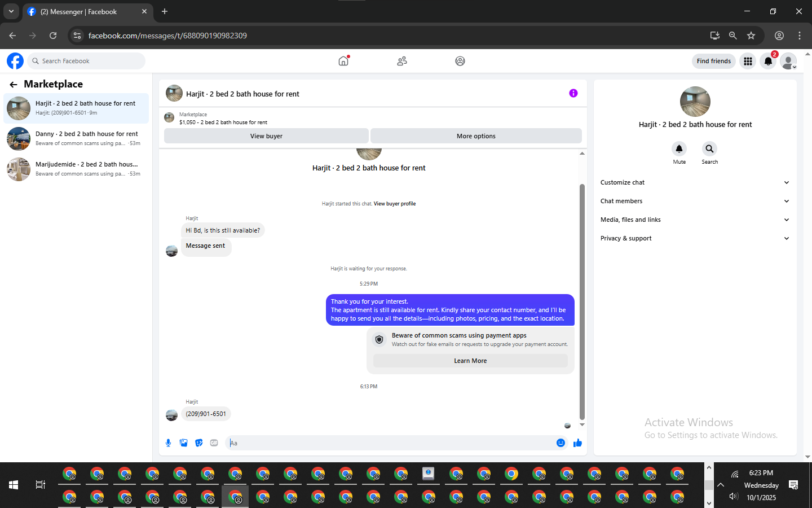The image size is (812, 508).
Task: Open the volume control in system tray
Action: click(734, 496)
